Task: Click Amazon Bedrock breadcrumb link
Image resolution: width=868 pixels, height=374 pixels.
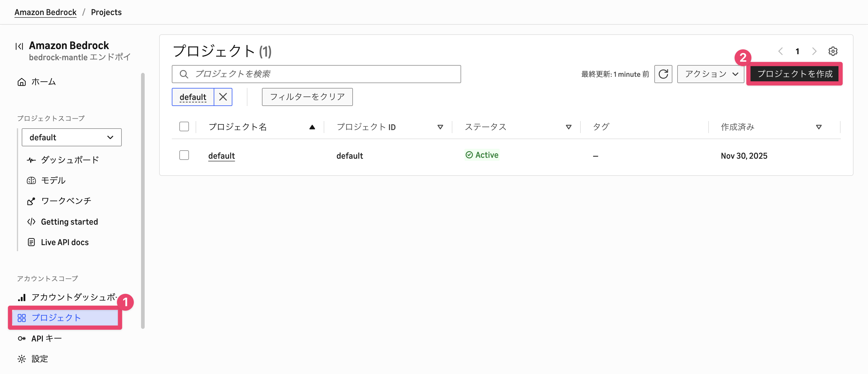Action: tap(46, 12)
